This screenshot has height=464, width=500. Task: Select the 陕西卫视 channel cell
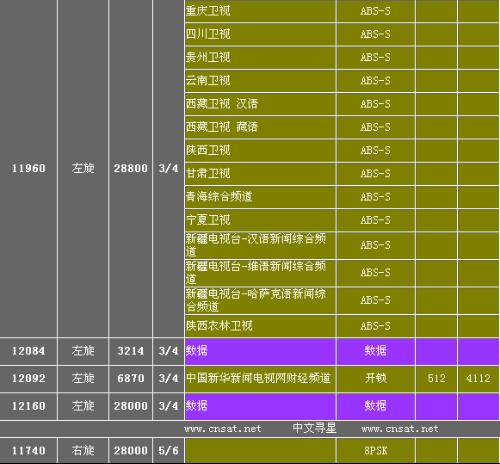coord(260,150)
